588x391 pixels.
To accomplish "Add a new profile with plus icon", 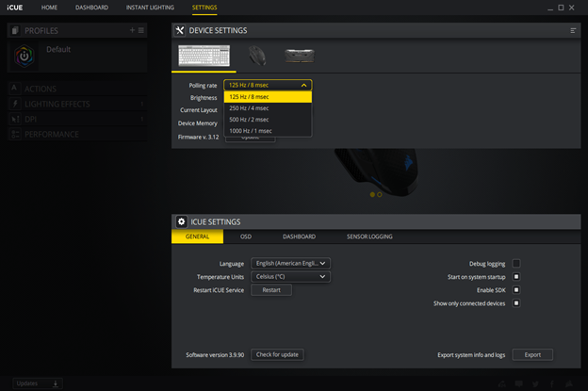I will pyautogui.click(x=132, y=30).
